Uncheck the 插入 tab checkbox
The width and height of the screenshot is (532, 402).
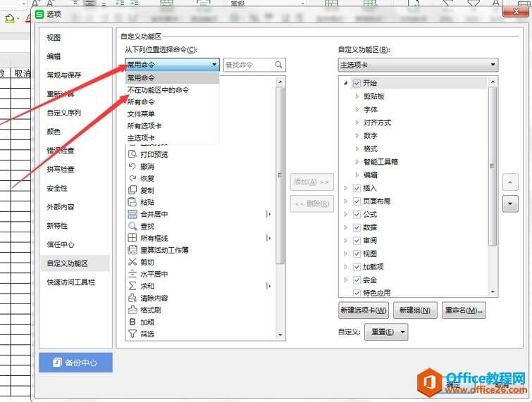coord(357,188)
